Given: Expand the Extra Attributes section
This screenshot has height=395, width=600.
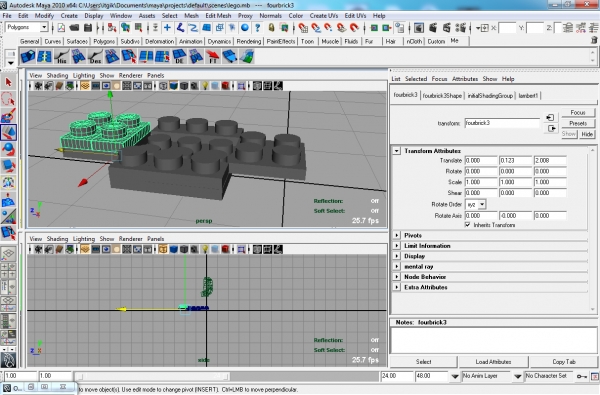Looking at the screenshot, I should click(397, 287).
